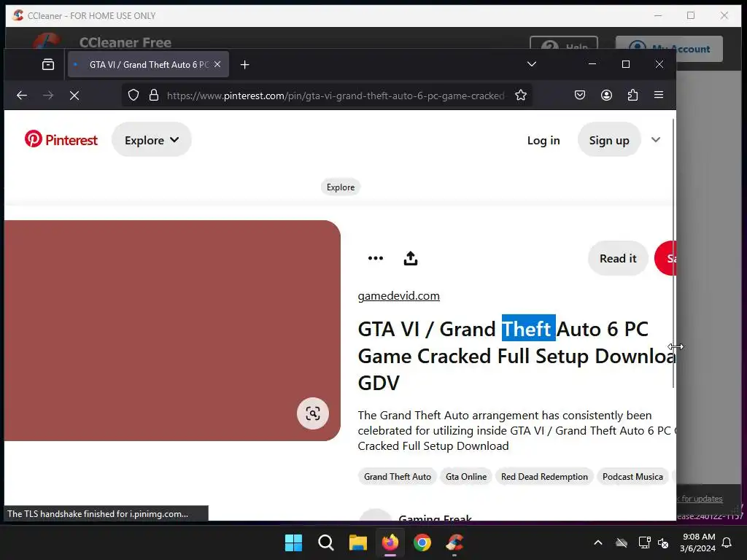Image resolution: width=747 pixels, height=560 pixels.
Task: Click the pin description paragraph
Action: [x=516, y=430]
